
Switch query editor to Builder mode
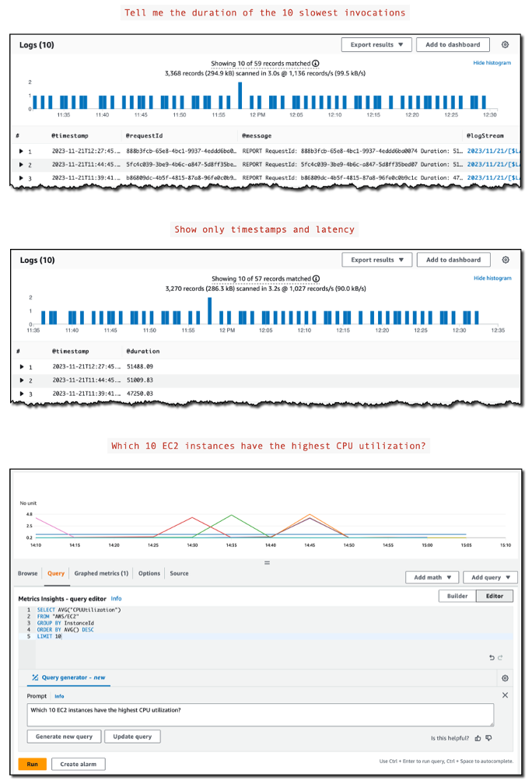pyautogui.click(x=457, y=596)
